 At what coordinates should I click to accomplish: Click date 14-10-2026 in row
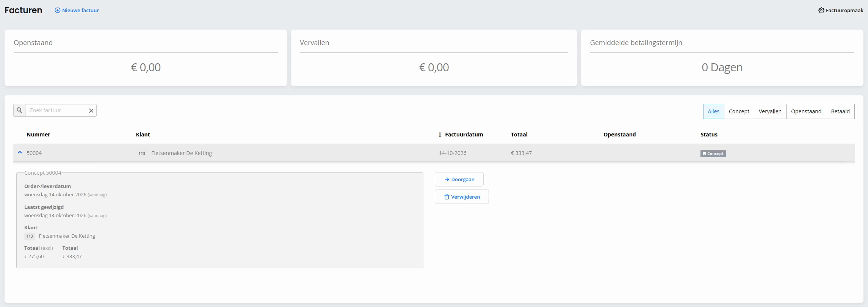point(453,153)
